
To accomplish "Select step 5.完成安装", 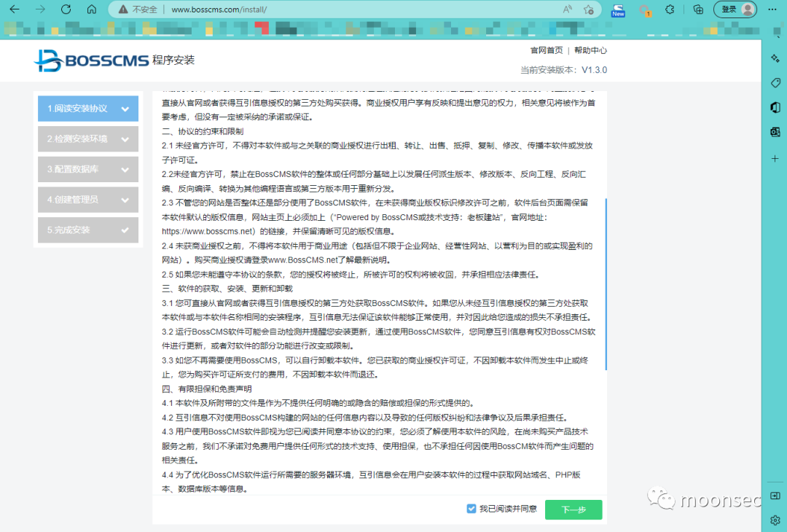I will [88, 230].
